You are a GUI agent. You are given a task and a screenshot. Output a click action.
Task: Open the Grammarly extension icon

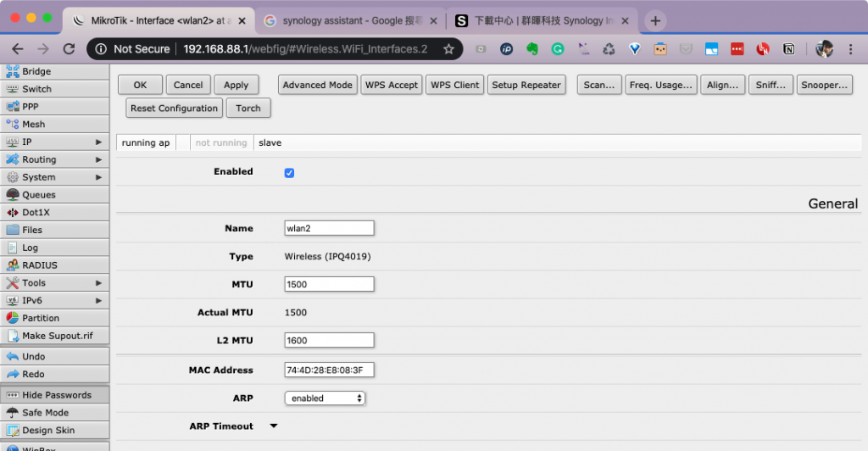pyautogui.click(x=558, y=48)
